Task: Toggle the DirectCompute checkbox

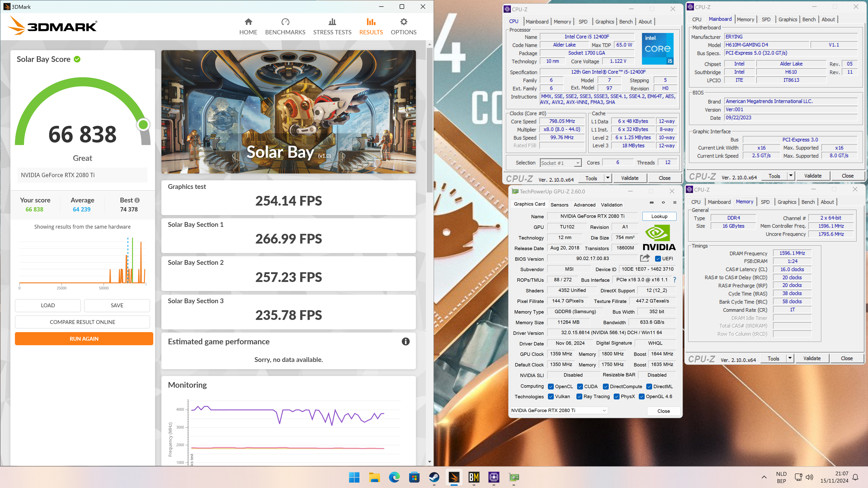Action: pyautogui.click(x=606, y=387)
